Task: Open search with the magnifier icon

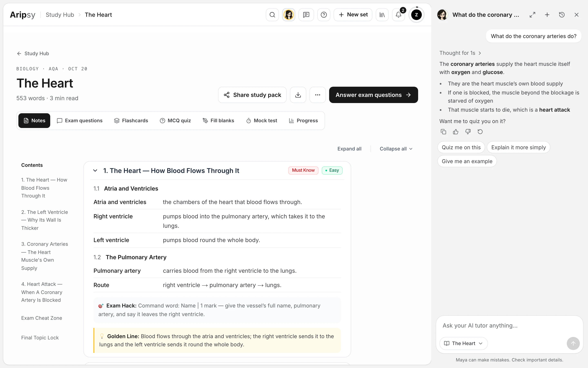Action: (x=272, y=15)
